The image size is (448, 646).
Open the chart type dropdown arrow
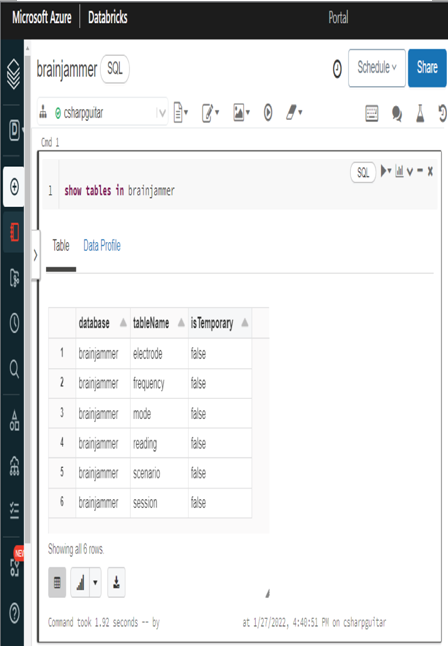[95, 582]
